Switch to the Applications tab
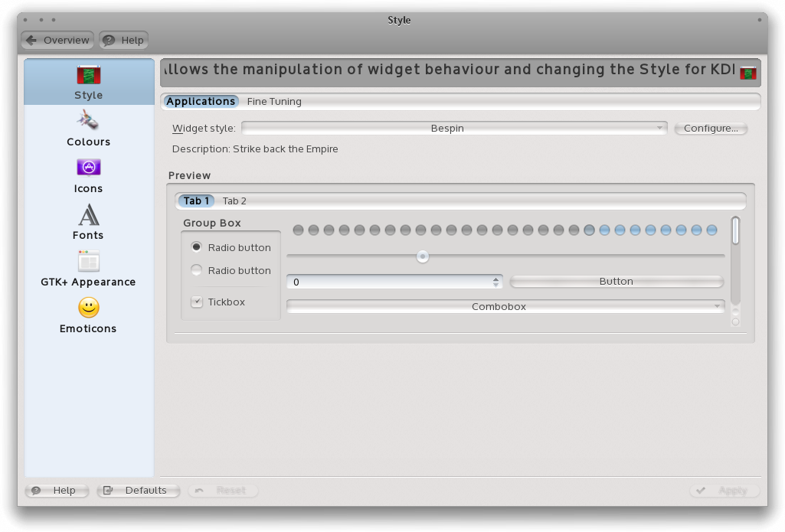 [x=200, y=102]
